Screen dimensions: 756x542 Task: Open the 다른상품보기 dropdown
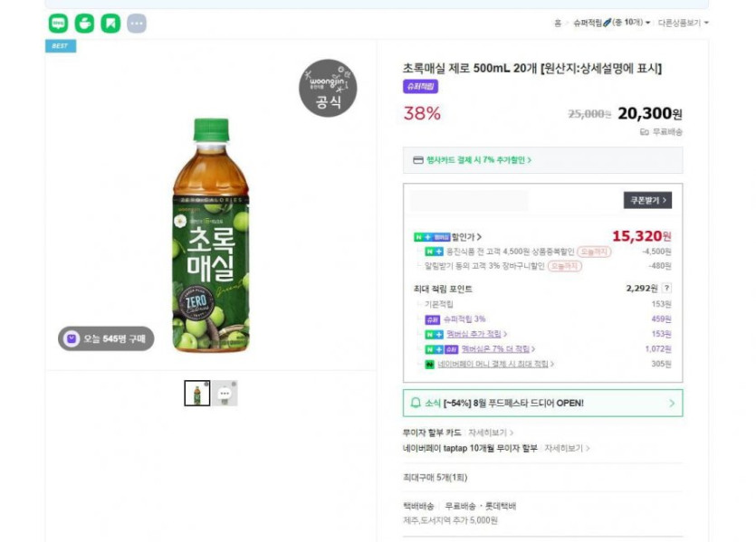click(x=683, y=23)
